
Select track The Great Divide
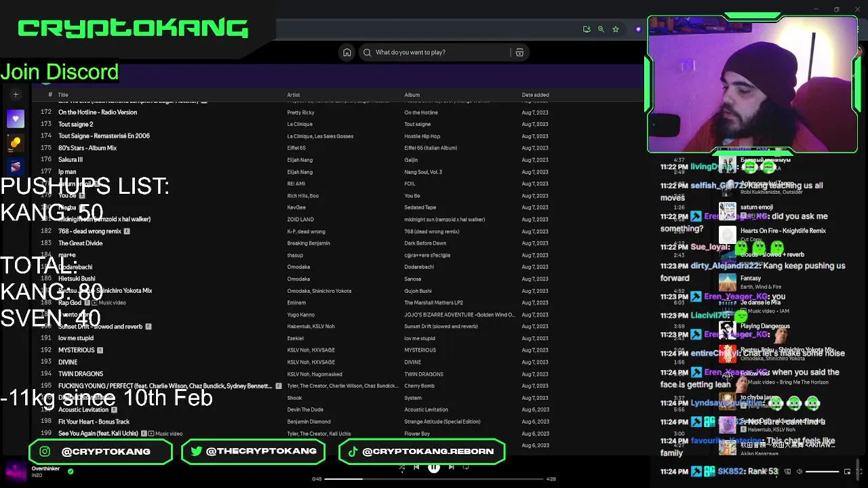pyautogui.click(x=81, y=243)
